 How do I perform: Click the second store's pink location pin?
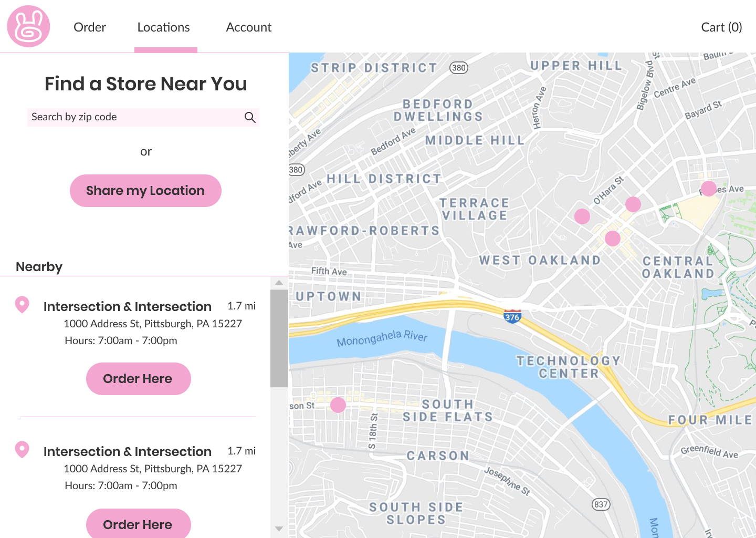[x=22, y=450]
